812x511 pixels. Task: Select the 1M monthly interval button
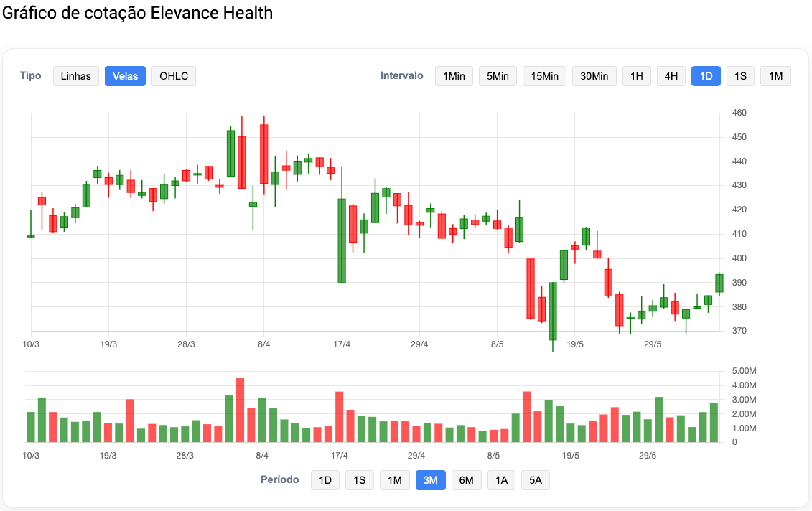coord(775,76)
